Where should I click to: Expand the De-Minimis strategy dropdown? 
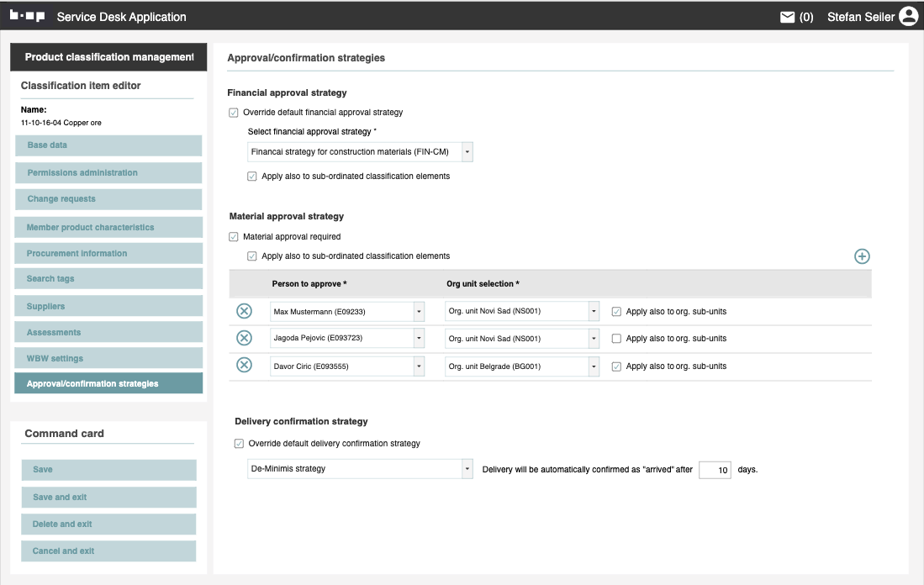(x=361, y=469)
